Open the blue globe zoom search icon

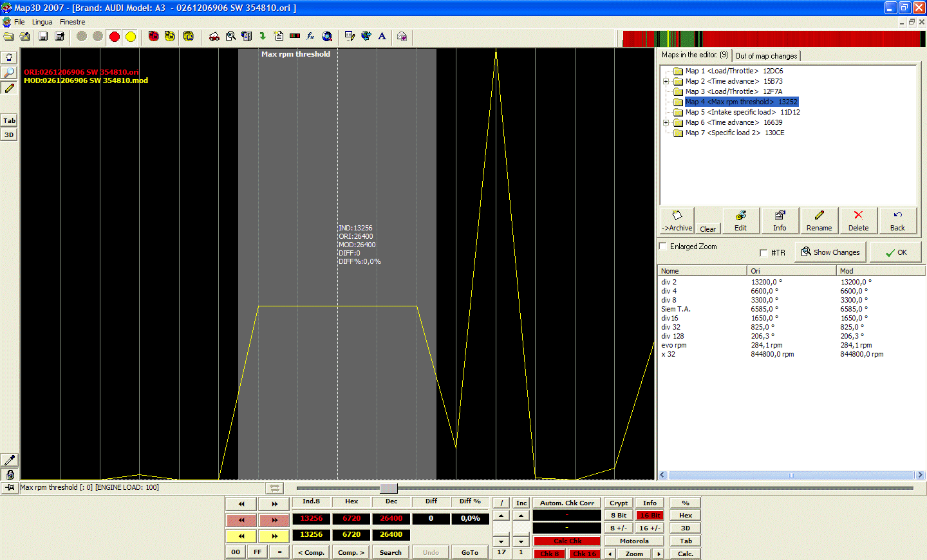tap(328, 37)
